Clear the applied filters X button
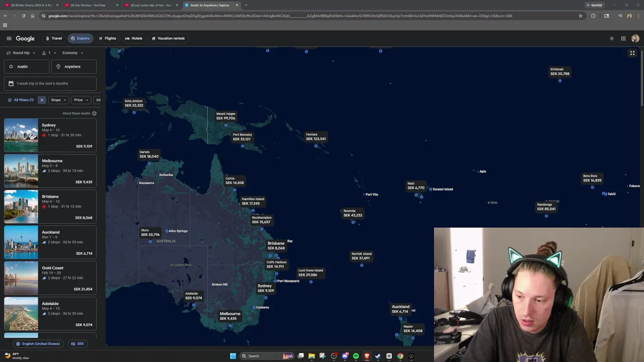 coord(42,100)
